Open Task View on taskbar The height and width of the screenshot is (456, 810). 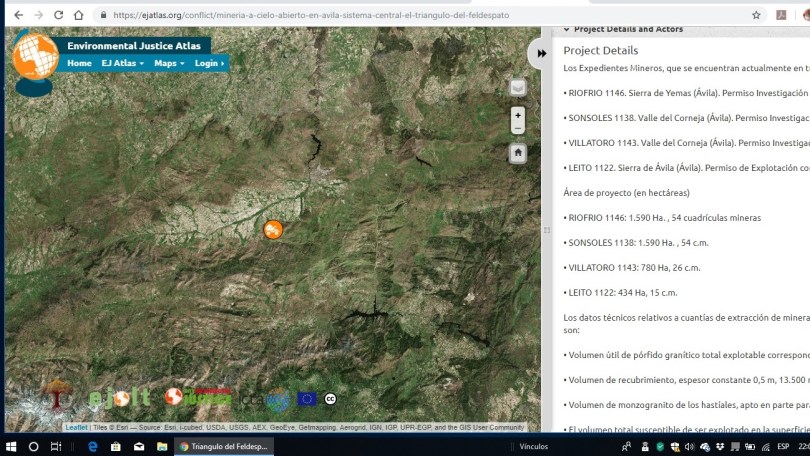(x=56, y=446)
